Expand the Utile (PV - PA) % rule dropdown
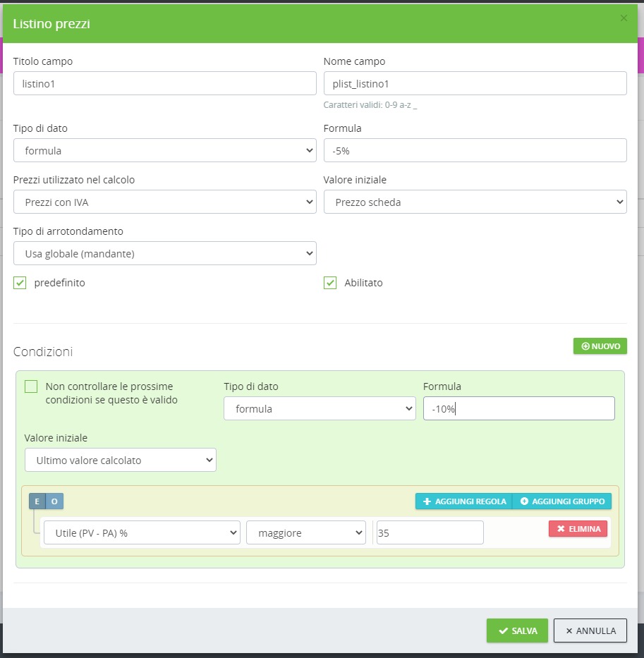This screenshot has height=658, width=644. point(142,533)
